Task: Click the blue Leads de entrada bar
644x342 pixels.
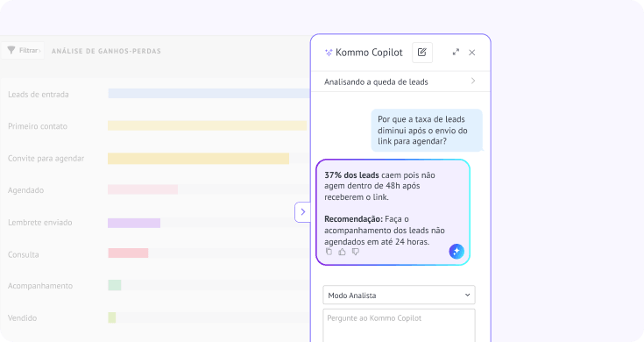Action: tap(209, 93)
